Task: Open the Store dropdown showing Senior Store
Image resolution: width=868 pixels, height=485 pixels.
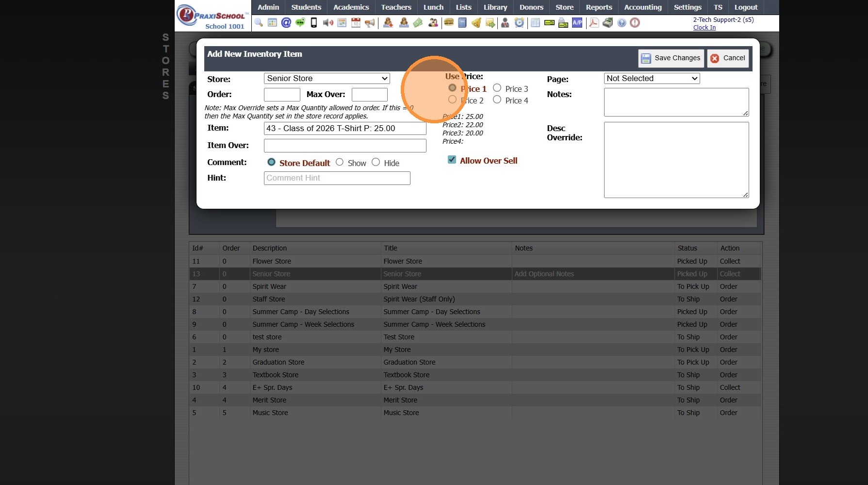Action: click(327, 79)
